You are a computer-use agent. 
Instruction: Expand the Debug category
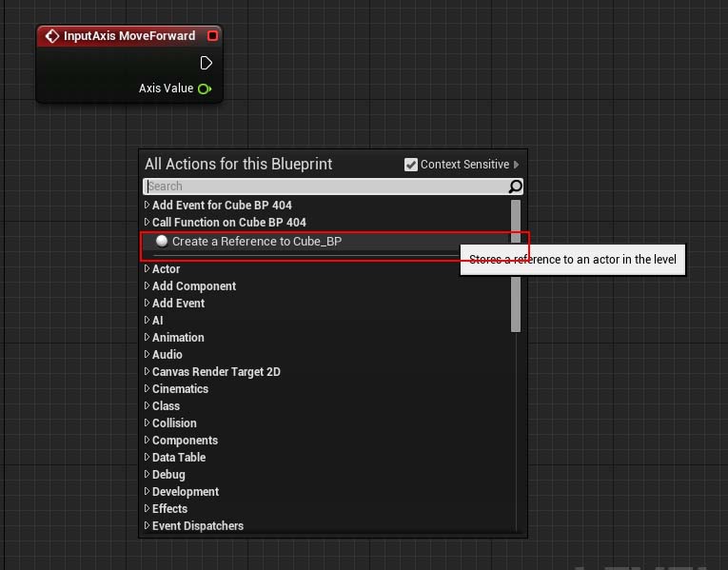point(147,475)
